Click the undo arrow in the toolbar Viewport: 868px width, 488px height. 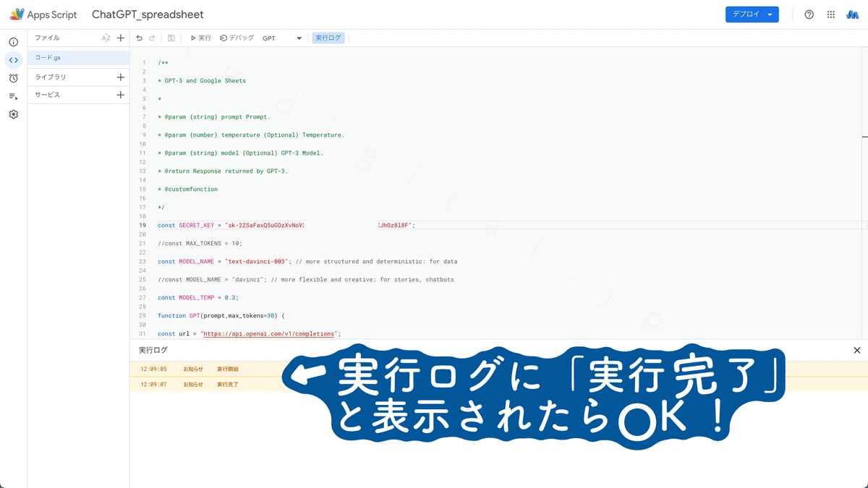(139, 38)
